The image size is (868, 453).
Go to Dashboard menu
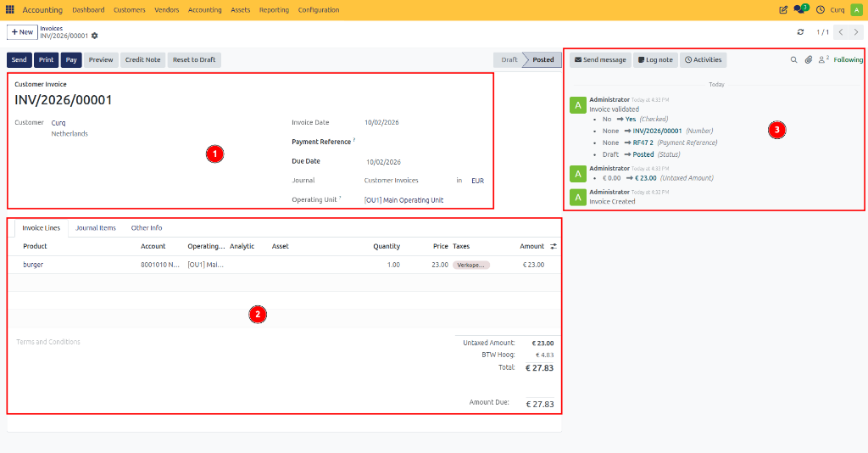coord(88,10)
